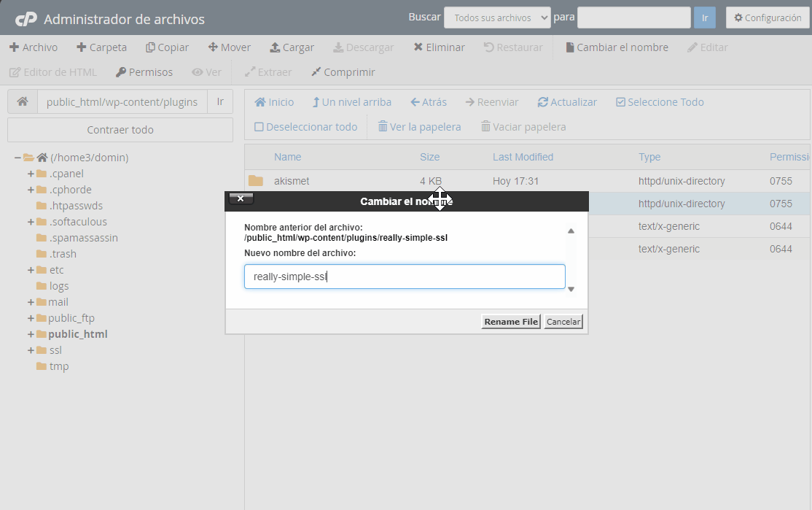Expand the ssl folder
812x510 pixels.
(31, 350)
